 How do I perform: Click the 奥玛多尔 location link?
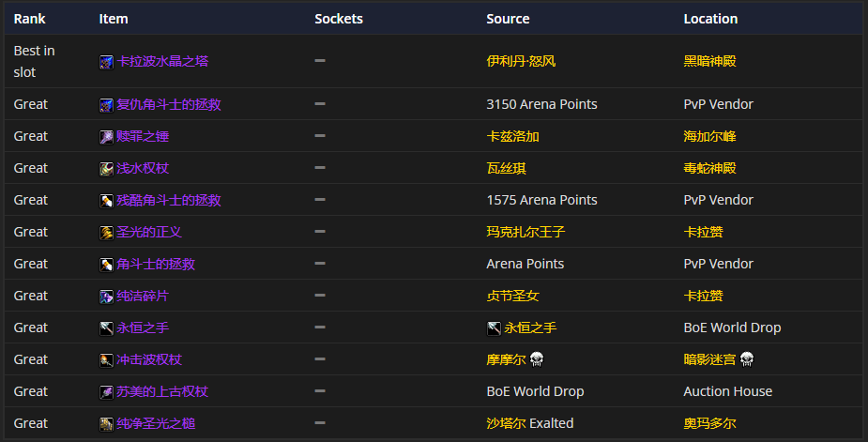coord(709,423)
